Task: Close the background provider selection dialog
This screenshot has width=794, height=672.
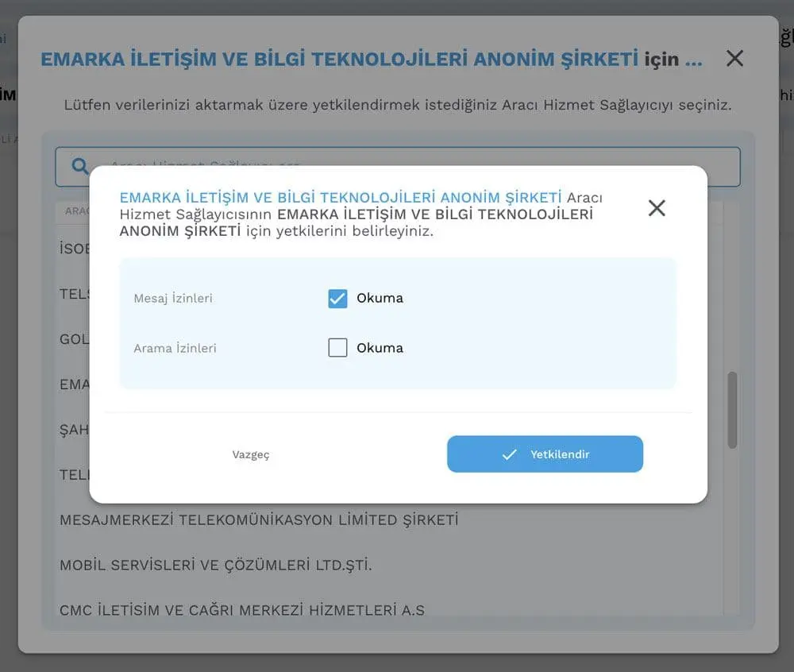Action: tap(734, 58)
